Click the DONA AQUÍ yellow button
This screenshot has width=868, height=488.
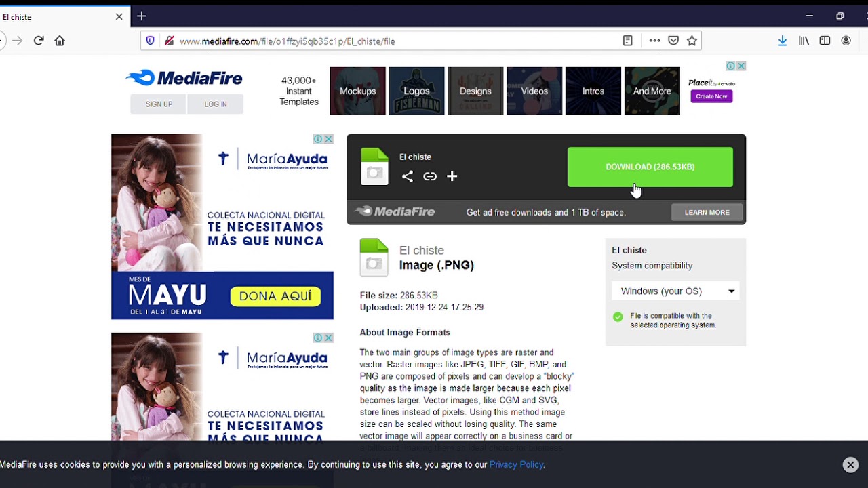(275, 296)
